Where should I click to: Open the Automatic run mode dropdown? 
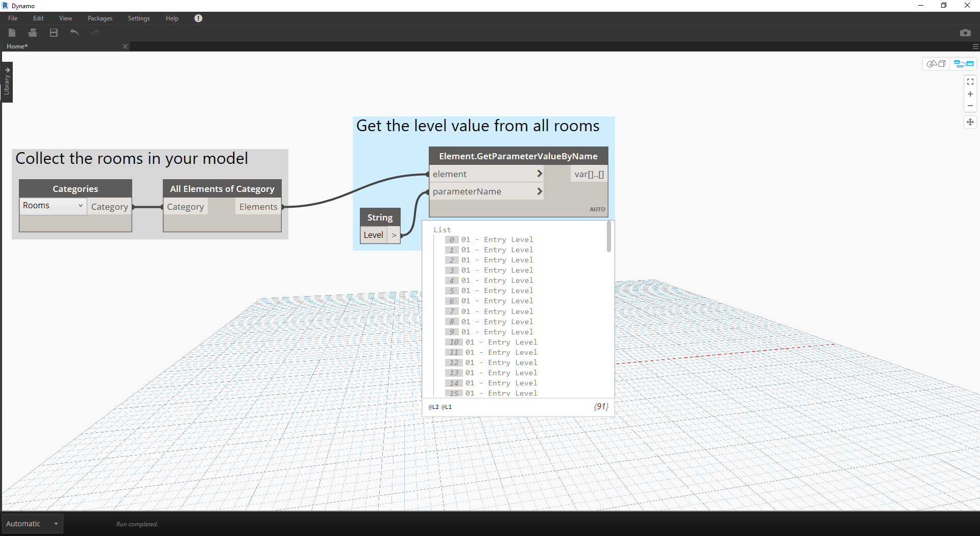[x=33, y=524]
